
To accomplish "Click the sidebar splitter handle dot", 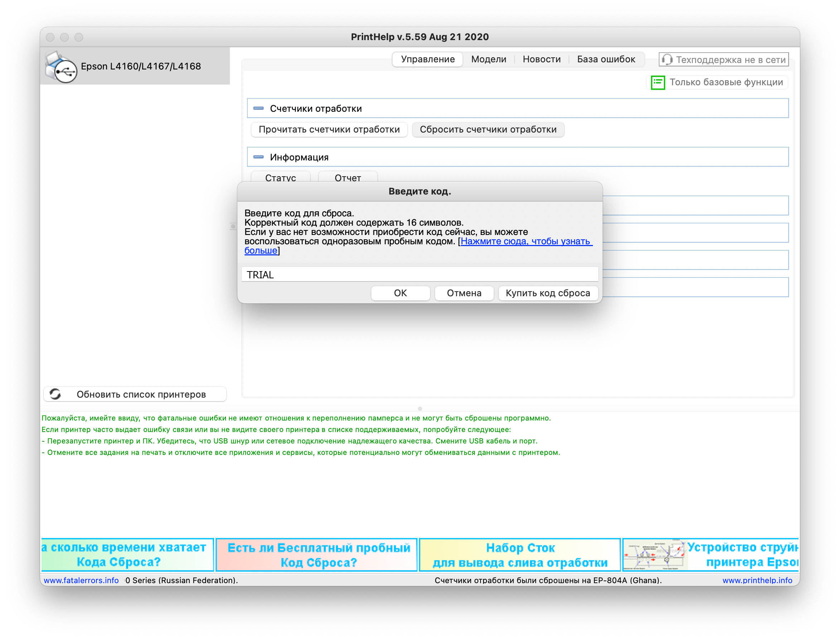I will pyautogui.click(x=233, y=226).
